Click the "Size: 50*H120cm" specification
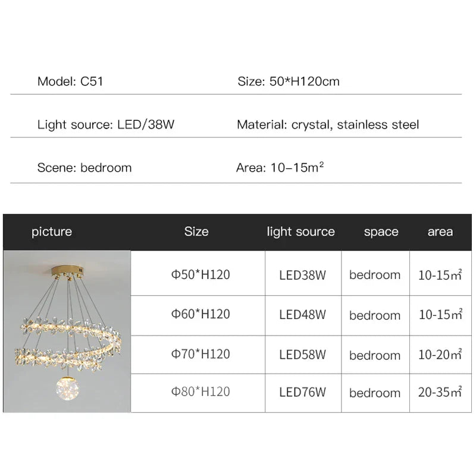 coord(289,82)
